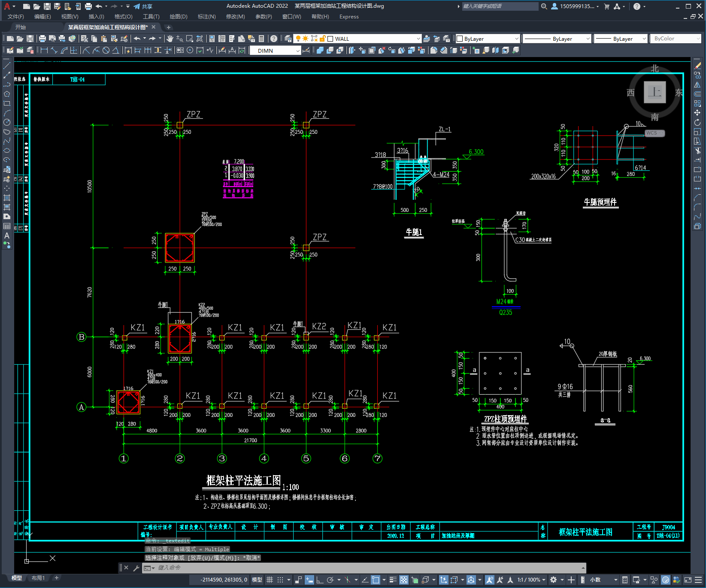706x588 pixels.
Task: Click the Save icon in quick access toolbar
Action: pos(47,6)
